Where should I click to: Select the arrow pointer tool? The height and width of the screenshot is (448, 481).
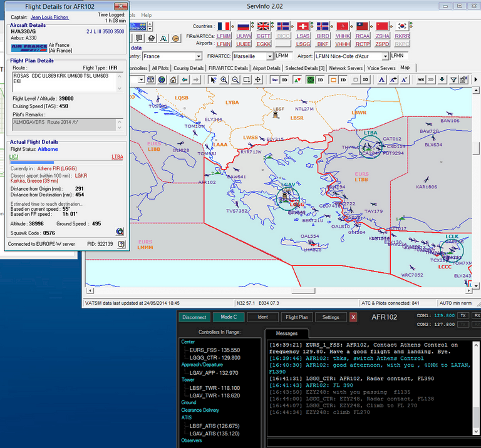[x=214, y=80]
